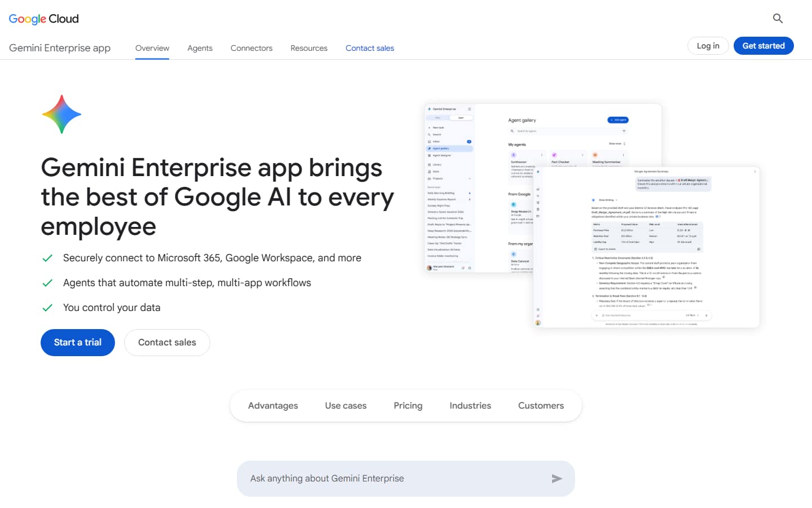Click the headline "Gemini Enterprise app brings the best of Google AI"

coord(218,197)
